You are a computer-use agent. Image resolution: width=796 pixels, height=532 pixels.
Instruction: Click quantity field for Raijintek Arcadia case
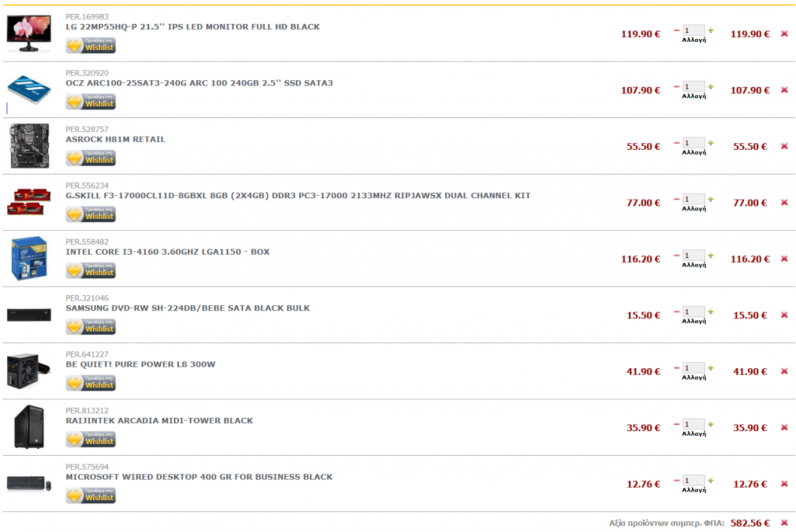coord(694,424)
